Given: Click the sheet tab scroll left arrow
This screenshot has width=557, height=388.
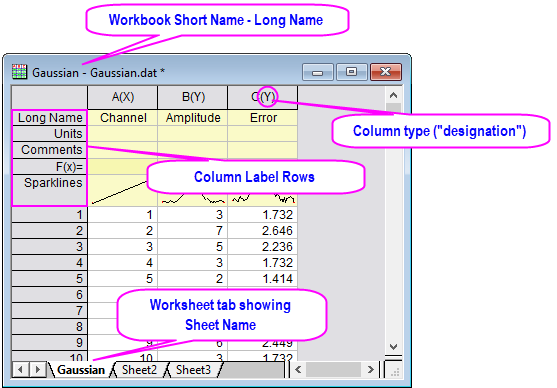Looking at the screenshot, I should point(20,370).
